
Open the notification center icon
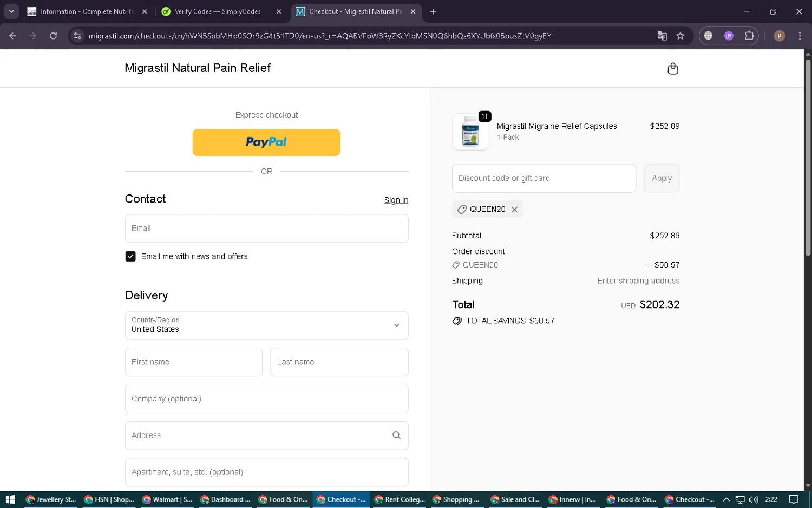coord(794,499)
